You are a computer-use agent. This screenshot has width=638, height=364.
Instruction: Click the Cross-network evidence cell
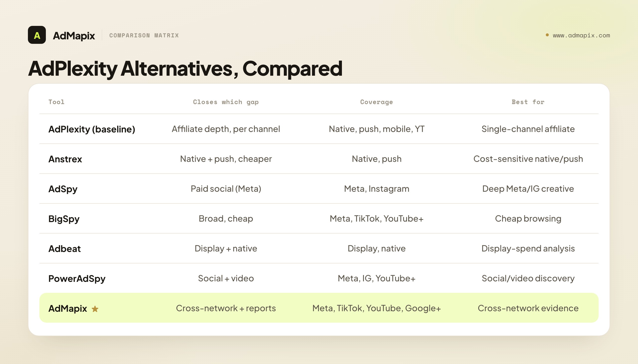(x=528, y=308)
